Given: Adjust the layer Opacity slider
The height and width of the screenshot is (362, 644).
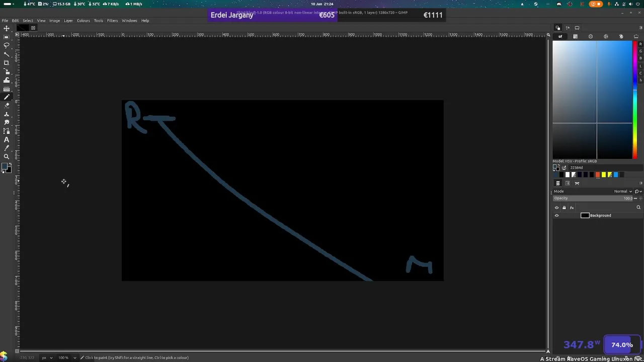Looking at the screenshot, I should (x=593, y=198).
